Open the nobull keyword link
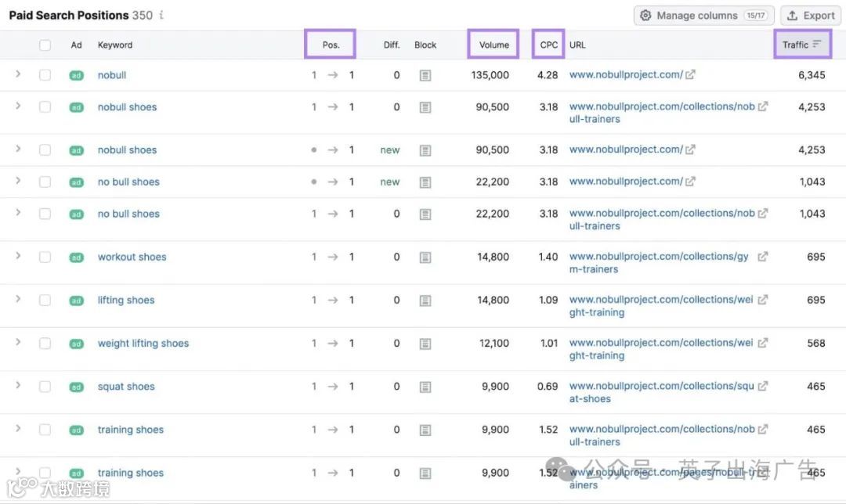 112,75
